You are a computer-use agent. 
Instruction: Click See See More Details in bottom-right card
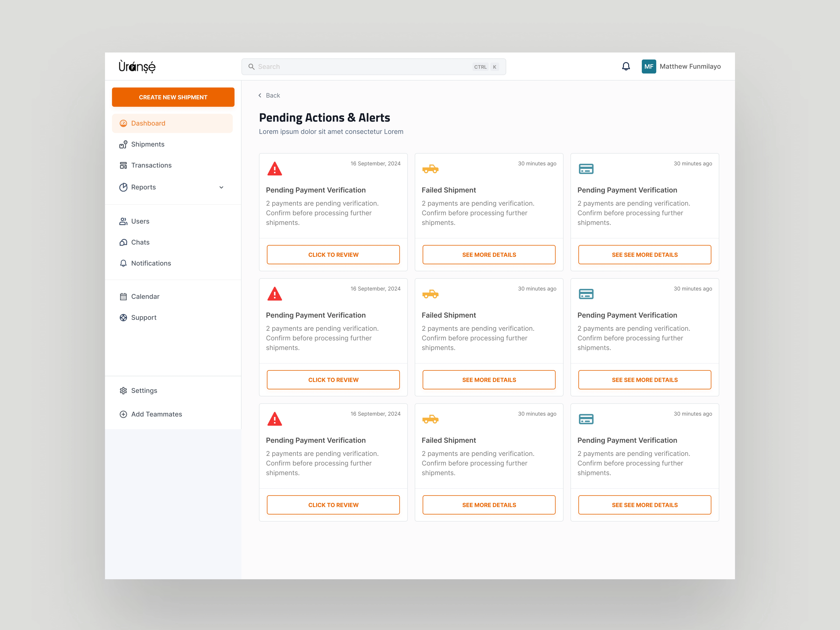(x=645, y=505)
